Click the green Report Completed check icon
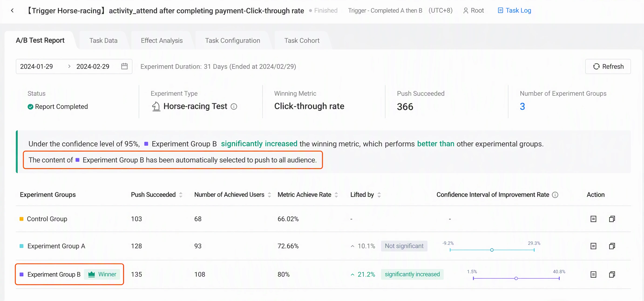This screenshot has height=301, width=644. click(x=30, y=107)
